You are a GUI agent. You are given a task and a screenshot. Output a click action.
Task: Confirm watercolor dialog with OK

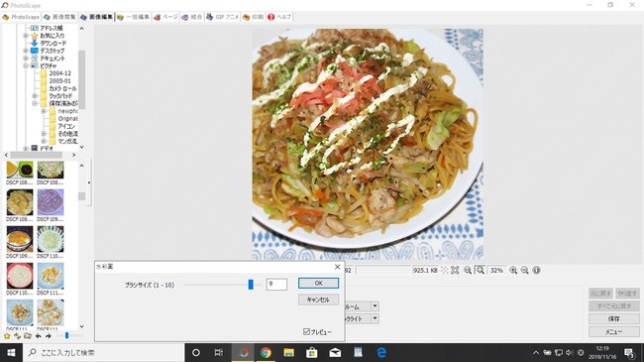coord(318,283)
